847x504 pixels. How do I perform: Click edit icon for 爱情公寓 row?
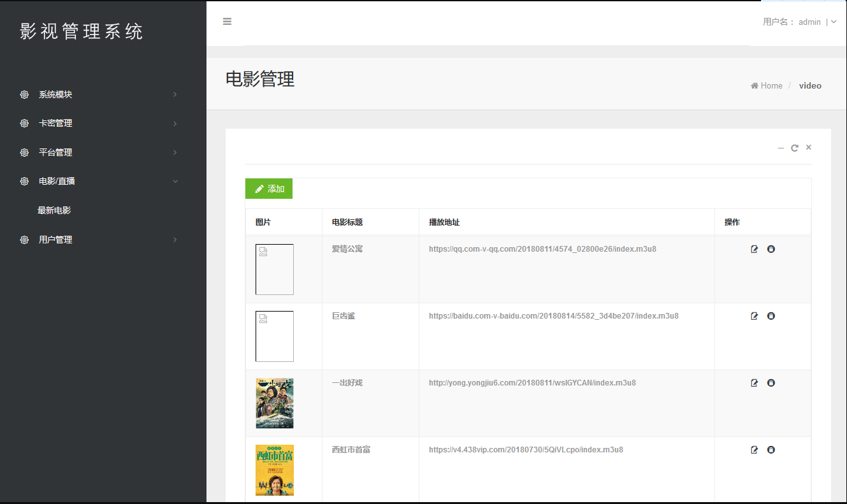coord(755,249)
